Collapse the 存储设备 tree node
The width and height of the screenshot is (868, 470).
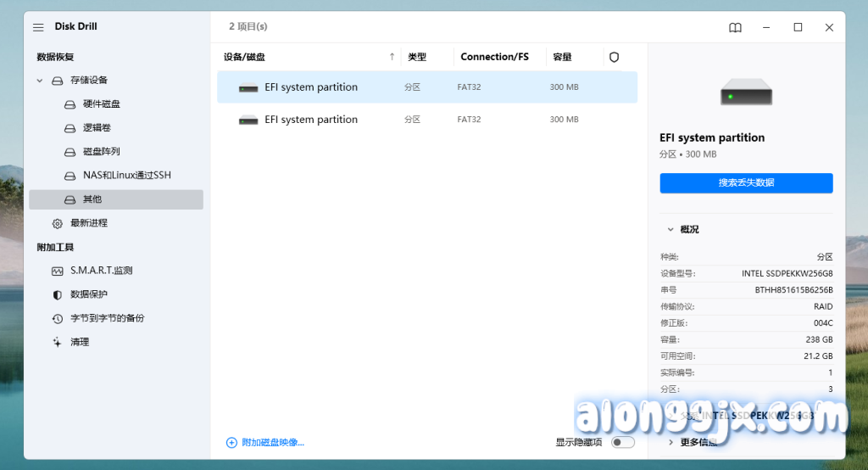click(x=40, y=81)
